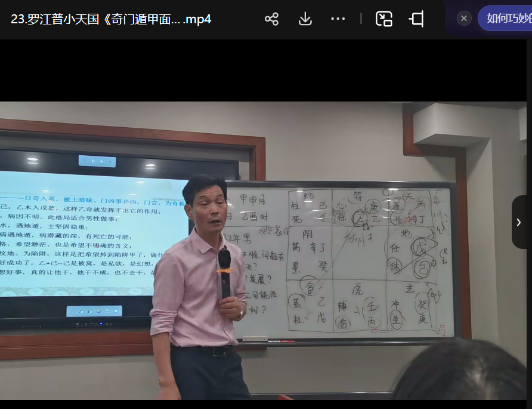This screenshot has height=409, width=532.
Task: Dismiss the suggestion bubble with its X
Action: [464, 19]
